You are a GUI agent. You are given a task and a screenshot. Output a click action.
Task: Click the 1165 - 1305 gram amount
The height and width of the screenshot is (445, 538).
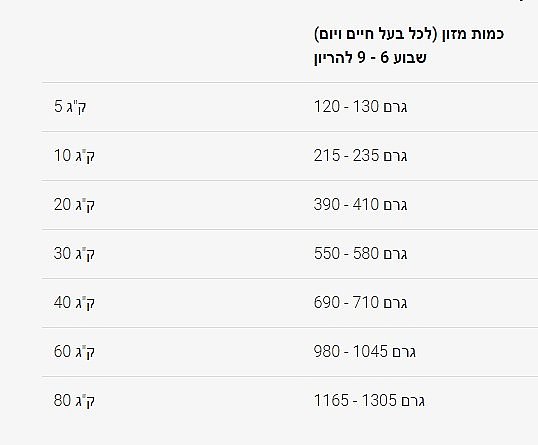coord(369,401)
